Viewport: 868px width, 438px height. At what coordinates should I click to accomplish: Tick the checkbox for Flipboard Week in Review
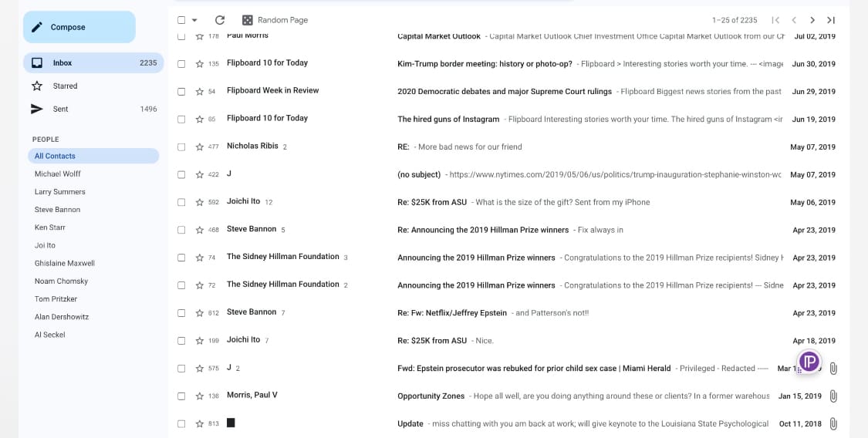(x=181, y=92)
